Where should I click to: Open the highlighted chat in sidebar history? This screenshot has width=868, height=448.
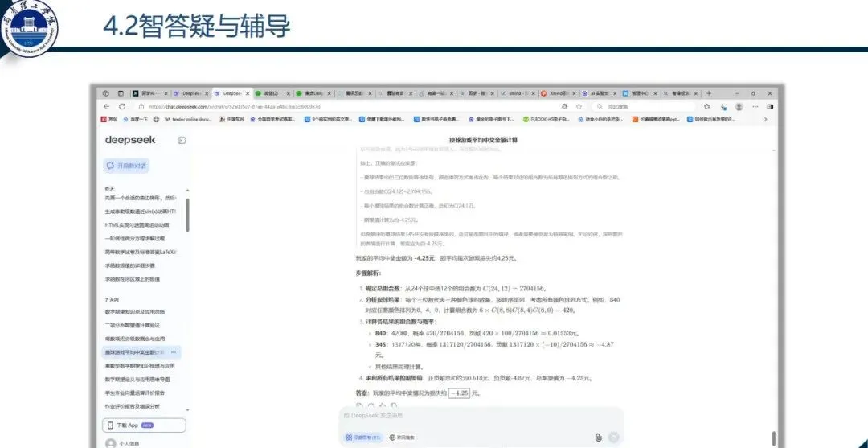click(142, 352)
